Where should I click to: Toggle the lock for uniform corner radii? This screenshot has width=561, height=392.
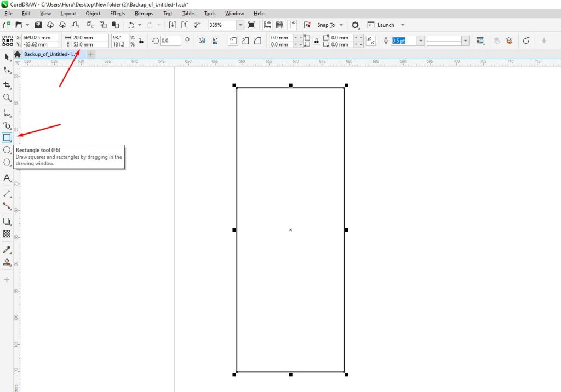tap(317, 41)
